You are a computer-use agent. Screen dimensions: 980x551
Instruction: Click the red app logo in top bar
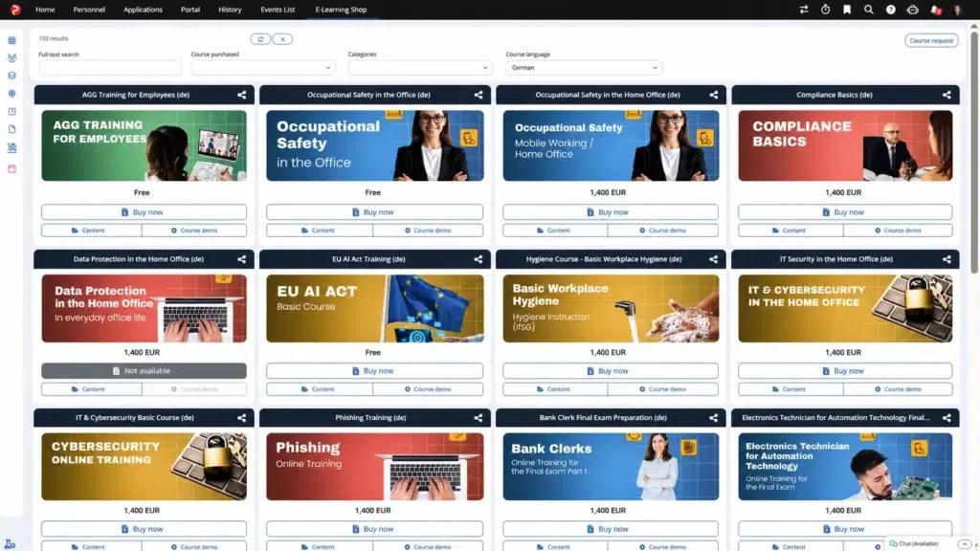click(x=15, y=10)
